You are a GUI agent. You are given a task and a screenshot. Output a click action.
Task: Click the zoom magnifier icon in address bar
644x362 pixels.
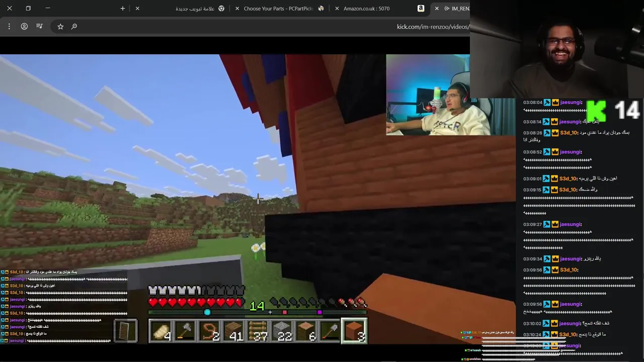74,26
